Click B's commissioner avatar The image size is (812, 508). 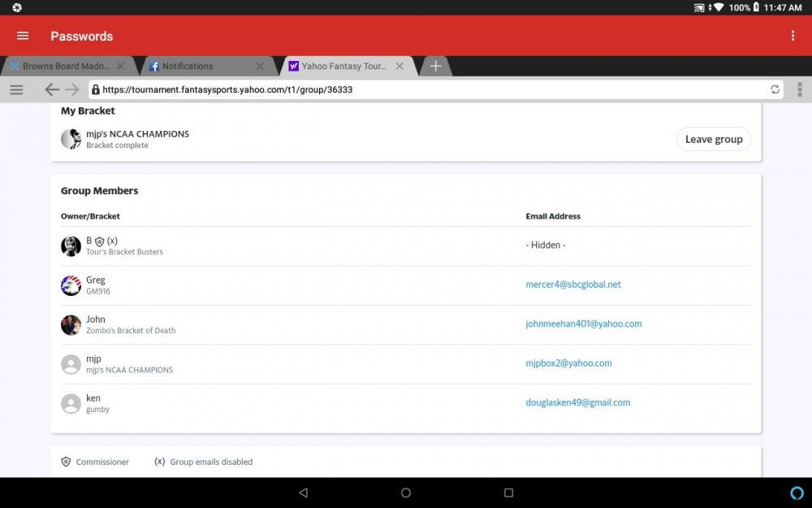(x=71, y=246)
